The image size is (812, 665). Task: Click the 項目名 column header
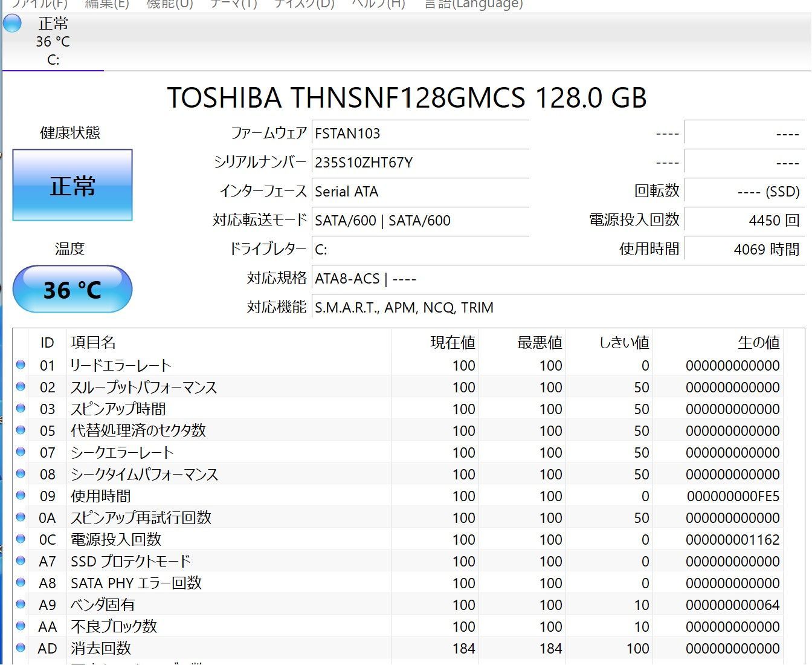[228, 343]
